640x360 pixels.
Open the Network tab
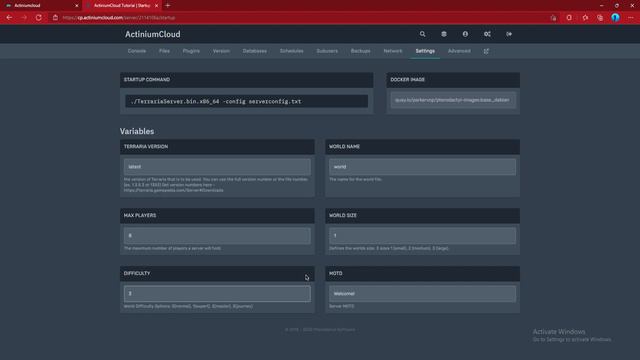pyautogui.click(x=393, y=51)
